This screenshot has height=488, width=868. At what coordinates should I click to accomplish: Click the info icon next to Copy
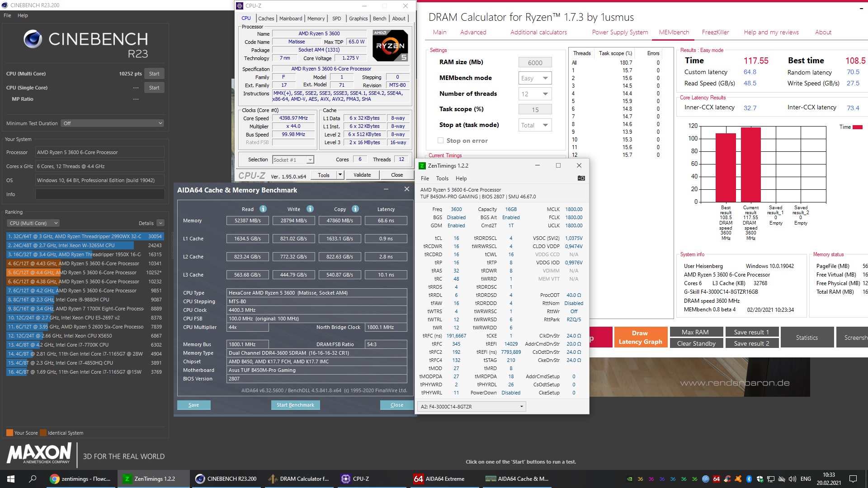[x=355, y=209]
